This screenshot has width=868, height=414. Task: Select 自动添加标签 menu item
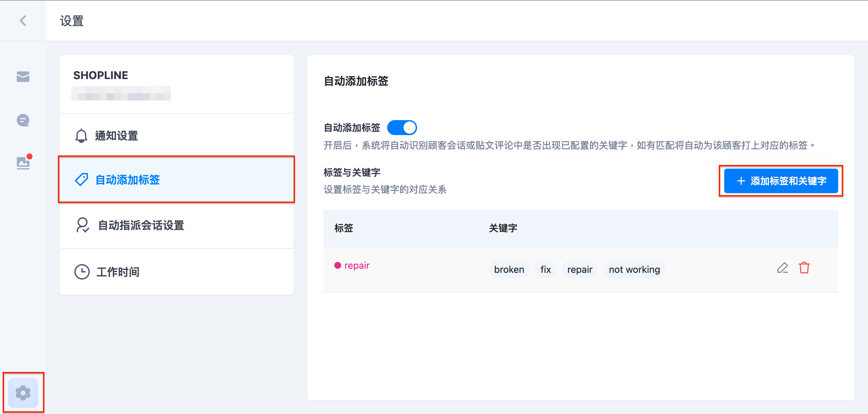[x=177, y=180]
